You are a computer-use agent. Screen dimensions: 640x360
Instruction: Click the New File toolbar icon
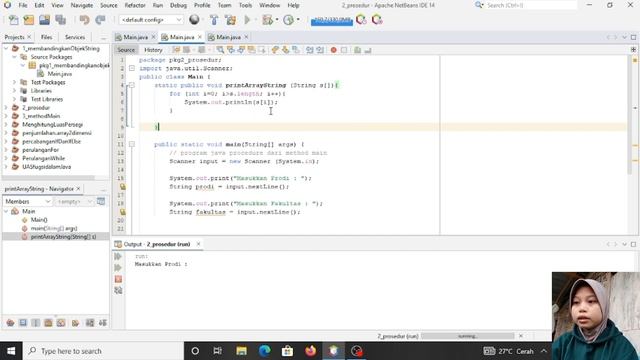pos(13,20)
